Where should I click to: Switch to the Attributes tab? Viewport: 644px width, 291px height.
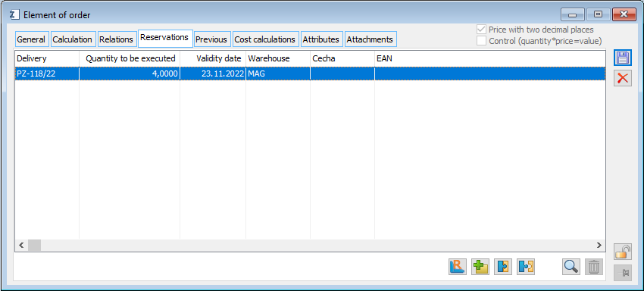[x=321, y=39]
